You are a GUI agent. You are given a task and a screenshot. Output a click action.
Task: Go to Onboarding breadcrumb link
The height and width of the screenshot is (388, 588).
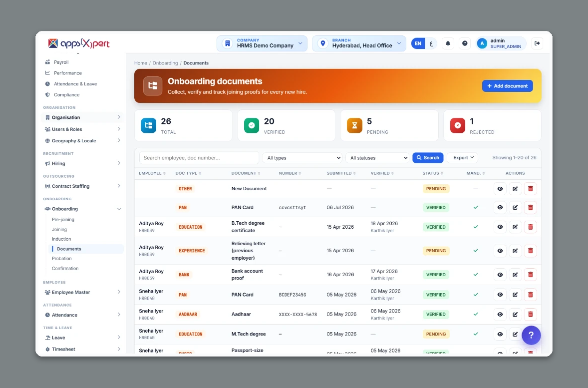pyautogui.click(x=165, y=63)
